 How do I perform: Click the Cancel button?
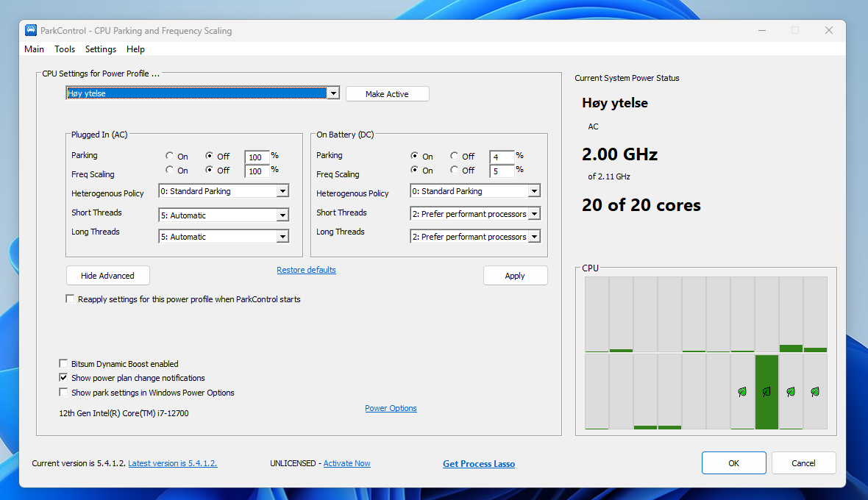(x=803, y=463)
